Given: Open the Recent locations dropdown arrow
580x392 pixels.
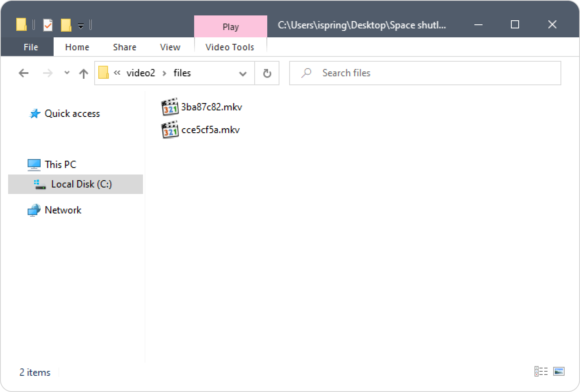Looking at the screenshot, I should pos(67,73).
